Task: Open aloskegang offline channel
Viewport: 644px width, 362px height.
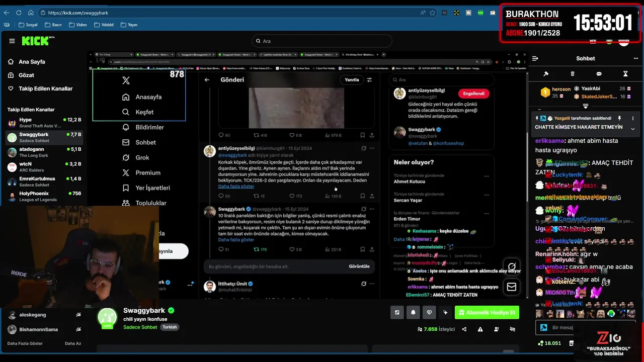Action: (44, 315)
